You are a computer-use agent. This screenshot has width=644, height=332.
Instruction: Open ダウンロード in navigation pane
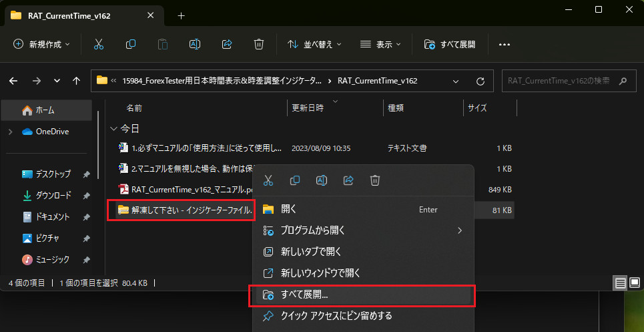(53, 196)
